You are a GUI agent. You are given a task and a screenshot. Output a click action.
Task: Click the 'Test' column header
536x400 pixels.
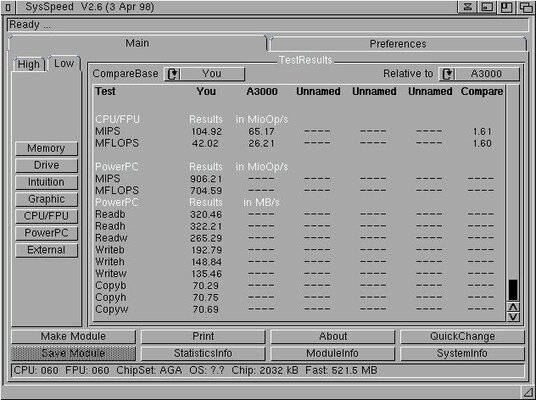tap(105, 92)
